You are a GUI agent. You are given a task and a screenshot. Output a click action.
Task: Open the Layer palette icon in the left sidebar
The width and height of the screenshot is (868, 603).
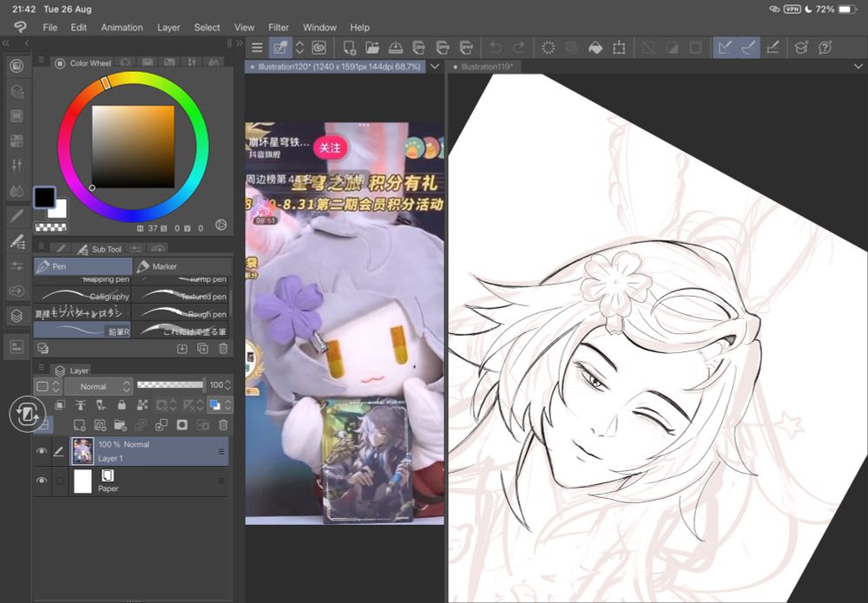(x=16, y=316)
